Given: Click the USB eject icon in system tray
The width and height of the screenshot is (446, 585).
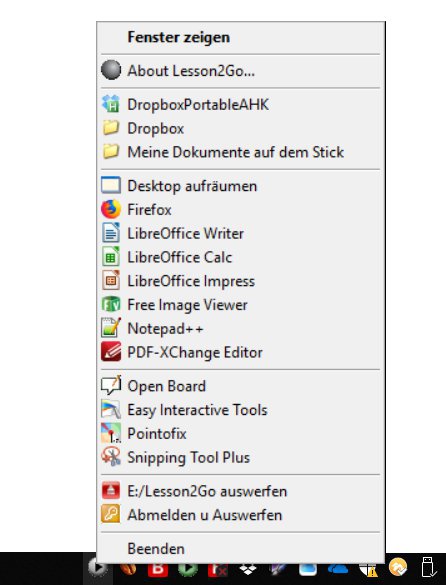Looking at the screenshot, I should point(428,567).
